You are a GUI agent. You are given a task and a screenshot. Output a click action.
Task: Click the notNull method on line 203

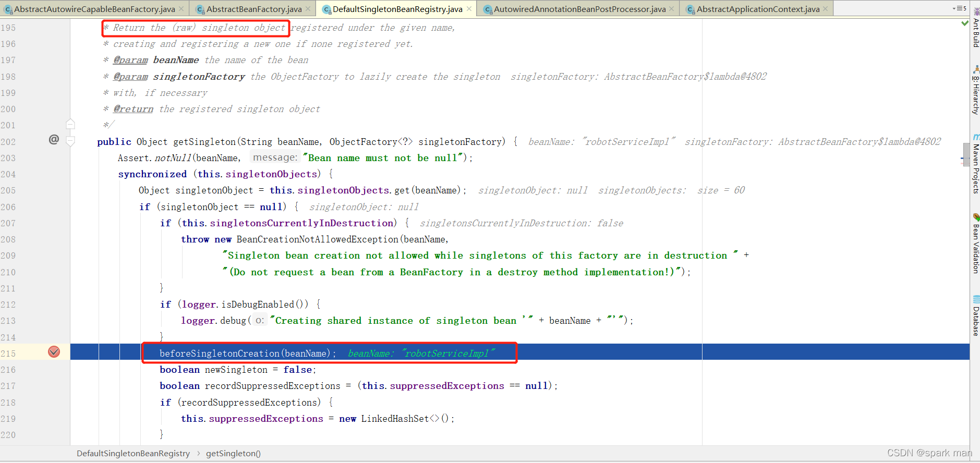[x=173, y=158]
